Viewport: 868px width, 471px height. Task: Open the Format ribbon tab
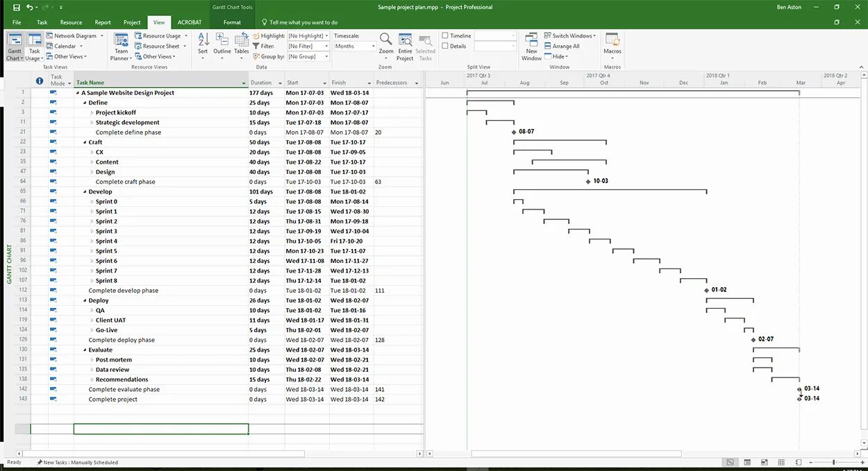[233, 22]
